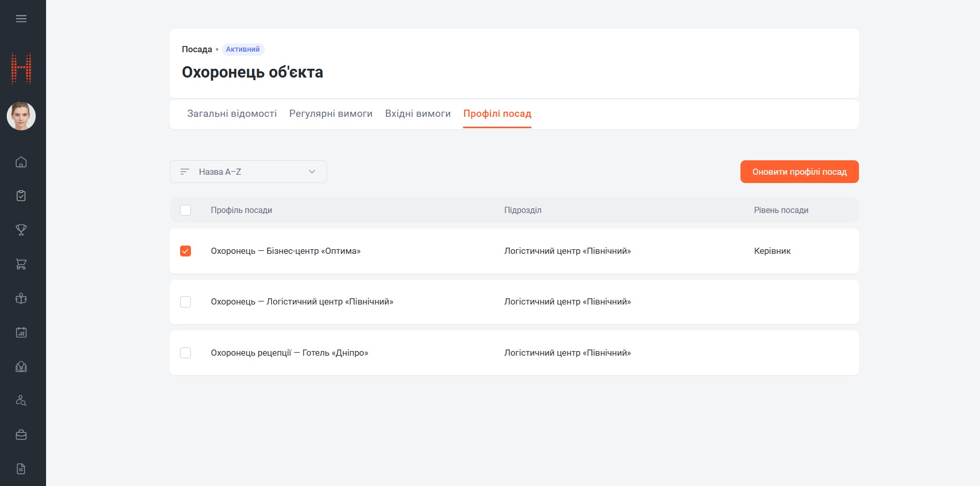Click the Підрозділ column header

(x=523, y=210)
